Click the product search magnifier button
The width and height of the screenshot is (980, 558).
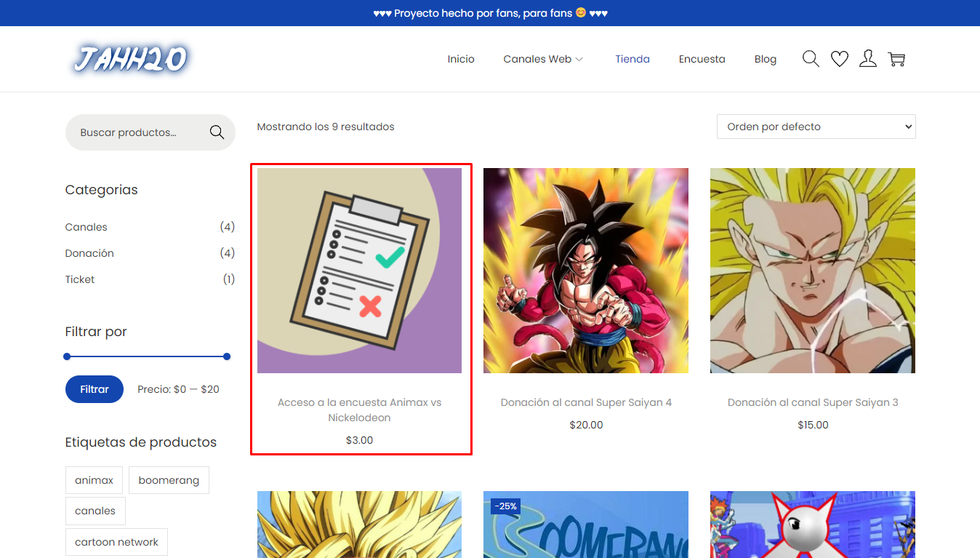(x=217, y=132)
